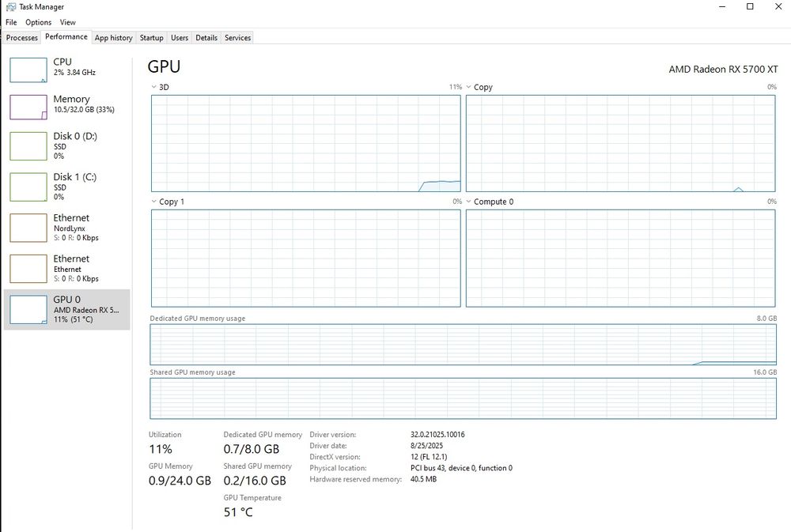
Task: Open the Compute 0 engine graph dropdown
Action: click(x=468, y=202)
